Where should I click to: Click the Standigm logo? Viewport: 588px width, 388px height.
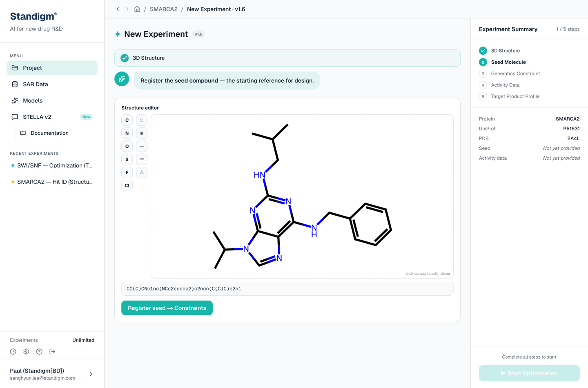click(33, 16)
